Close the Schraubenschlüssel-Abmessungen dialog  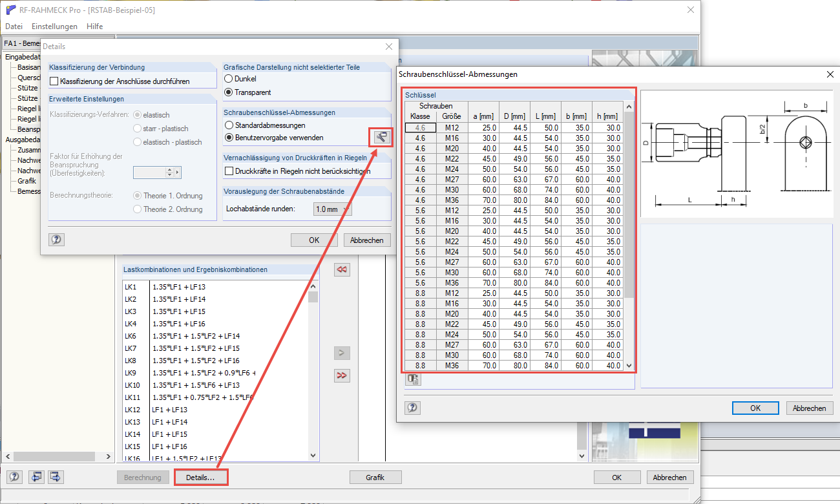830,74
